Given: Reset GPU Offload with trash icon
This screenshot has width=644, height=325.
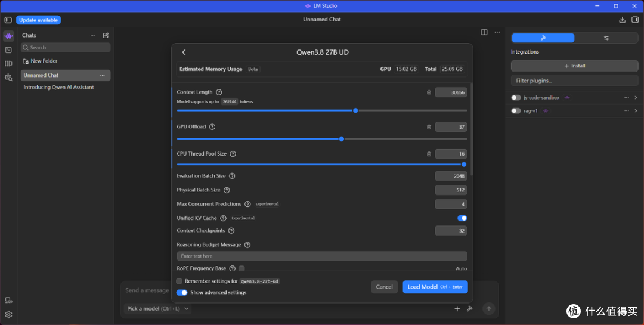Looking at the screenshot, I should point(429,127).
